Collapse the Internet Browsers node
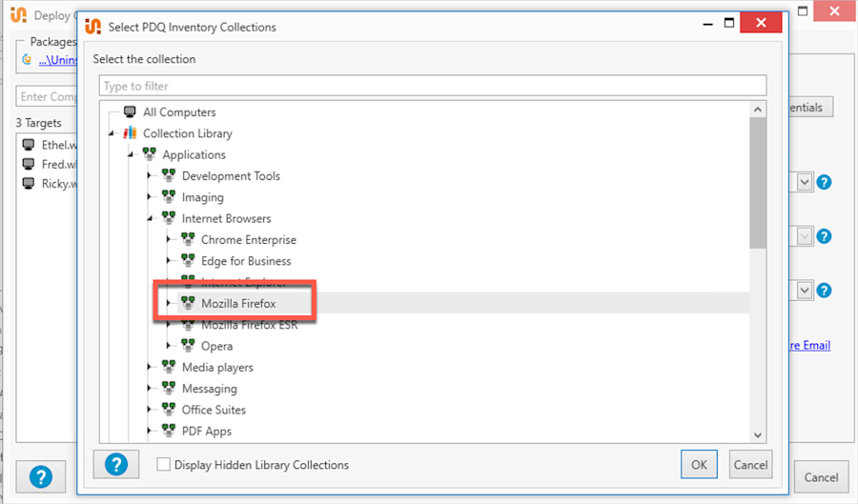Screen dimensions: 858x504 (x=150, y=219)
